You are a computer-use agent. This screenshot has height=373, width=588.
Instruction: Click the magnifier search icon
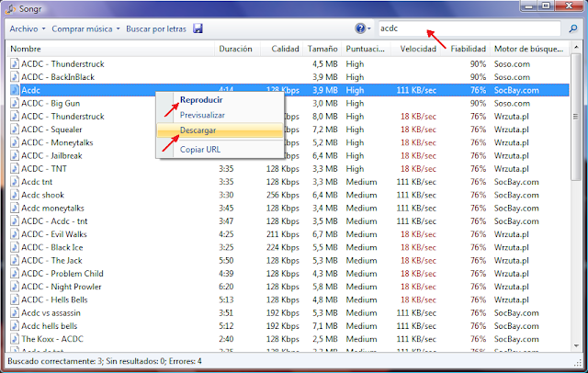(x=573, y=28)
